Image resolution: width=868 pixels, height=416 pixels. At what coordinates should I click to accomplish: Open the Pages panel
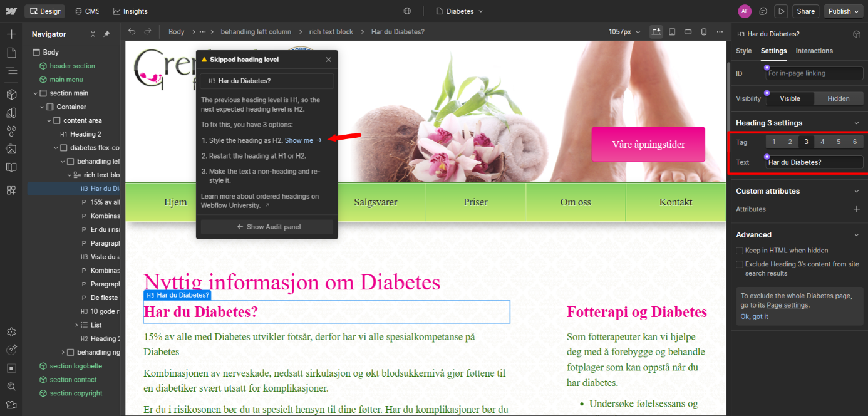pyautogui.click(x=11, y=53)
